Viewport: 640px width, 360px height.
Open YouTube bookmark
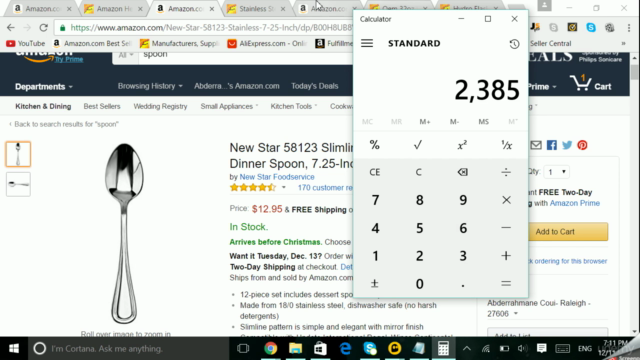point(26,44)
